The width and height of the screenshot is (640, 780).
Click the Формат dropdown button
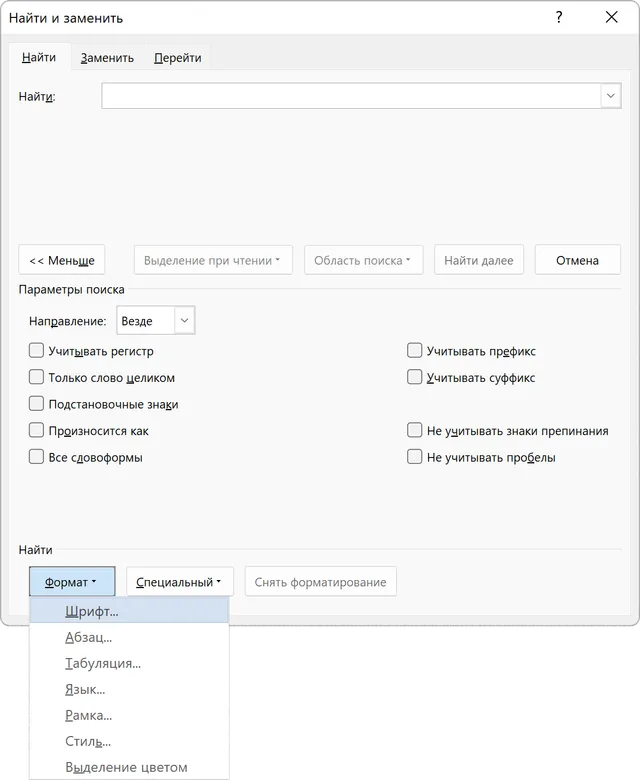pyautogui.click(x=72, y=582)
